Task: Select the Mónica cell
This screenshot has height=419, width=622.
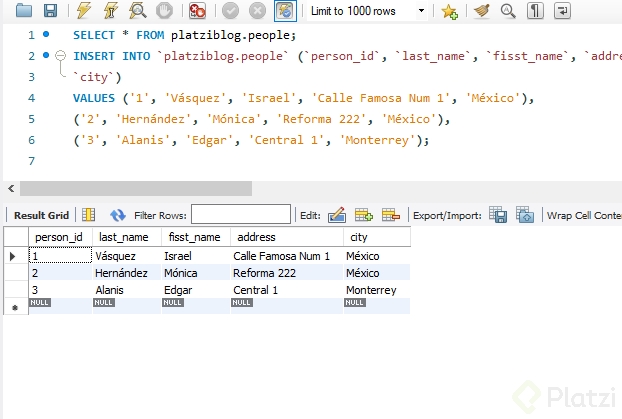Action: pyautogui.click(x=196, y=273)
